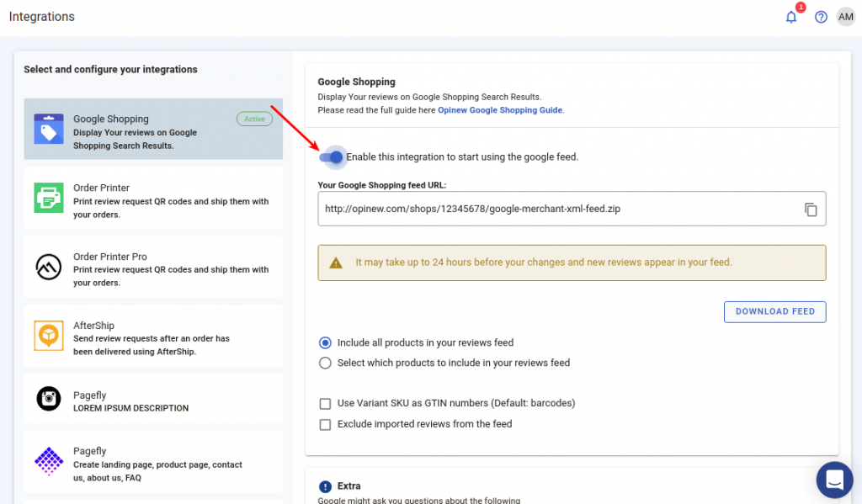
Task: Choose Select which products to include option
Action: tap(326, 363)
